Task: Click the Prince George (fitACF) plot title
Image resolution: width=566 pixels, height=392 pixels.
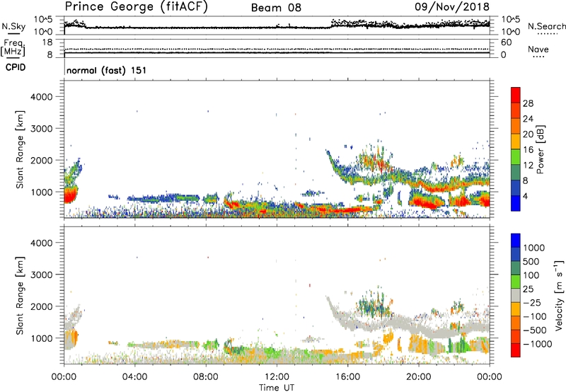Action: pos(137,6)
